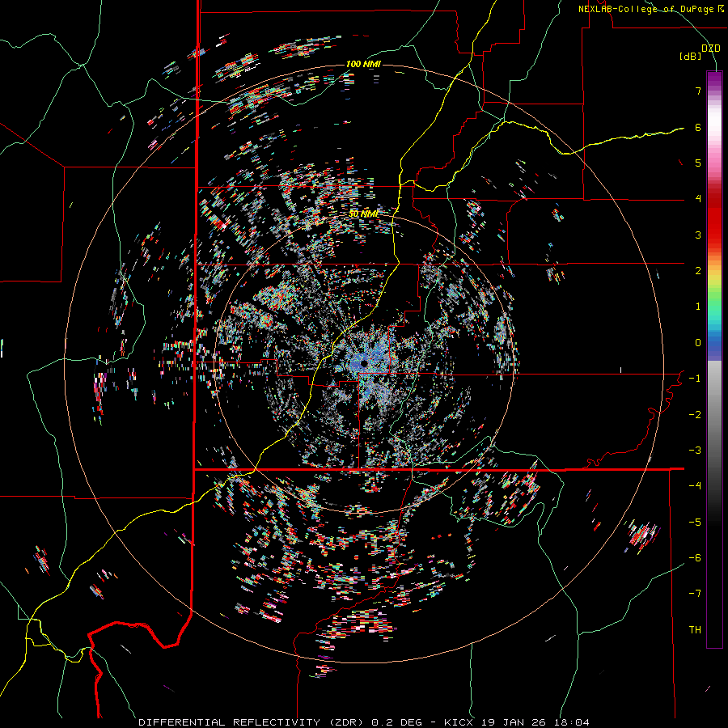Click the Differential Reflectivity caption at bottom

pyautogui.click(x=364, y=722)
